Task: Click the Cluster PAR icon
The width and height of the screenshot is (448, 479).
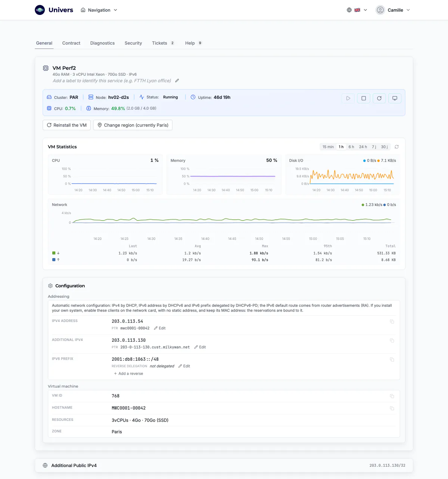Action: (x=49, y=97)
